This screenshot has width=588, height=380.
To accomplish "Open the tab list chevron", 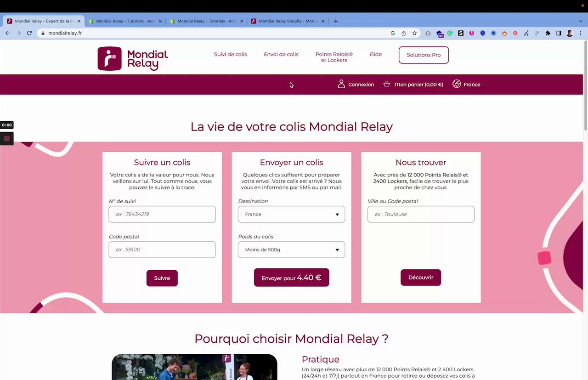I will pos(581,21).
